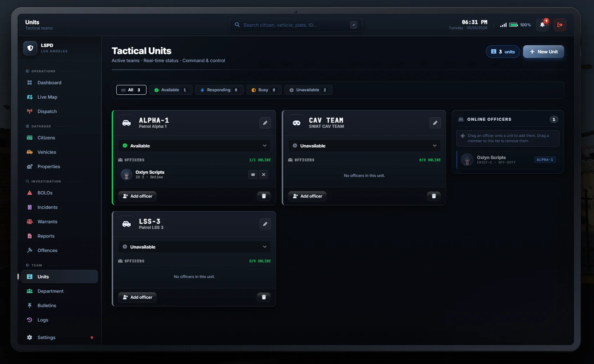
Task: Remove Oxlyn Scripts from ALPHA-1 unit
Action: pos(263,174)
